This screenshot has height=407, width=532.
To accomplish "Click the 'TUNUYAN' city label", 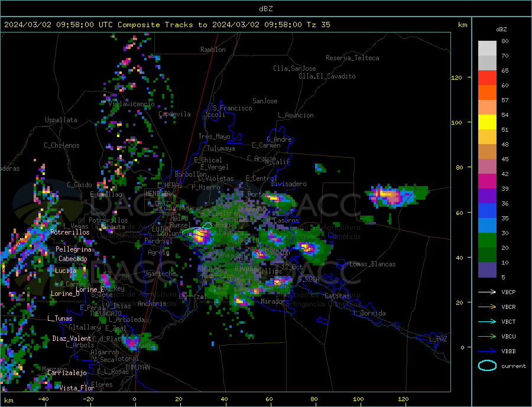I will tap(137, 367).
